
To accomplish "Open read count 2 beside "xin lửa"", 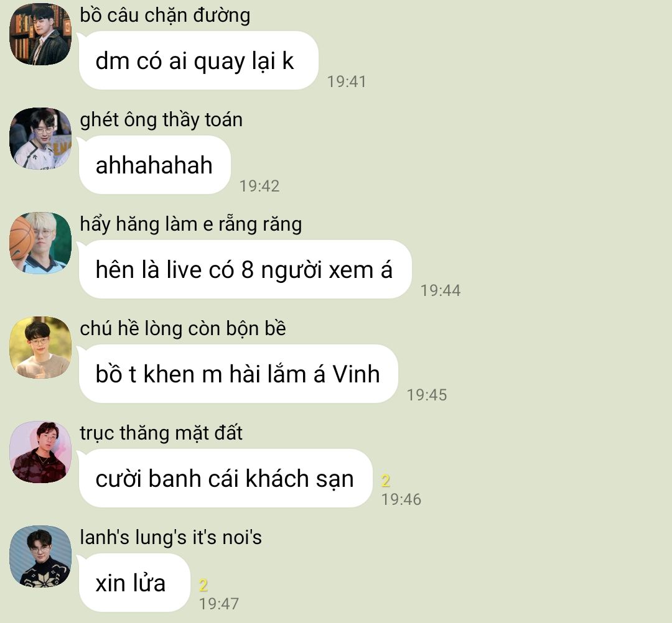I will 203,585.
